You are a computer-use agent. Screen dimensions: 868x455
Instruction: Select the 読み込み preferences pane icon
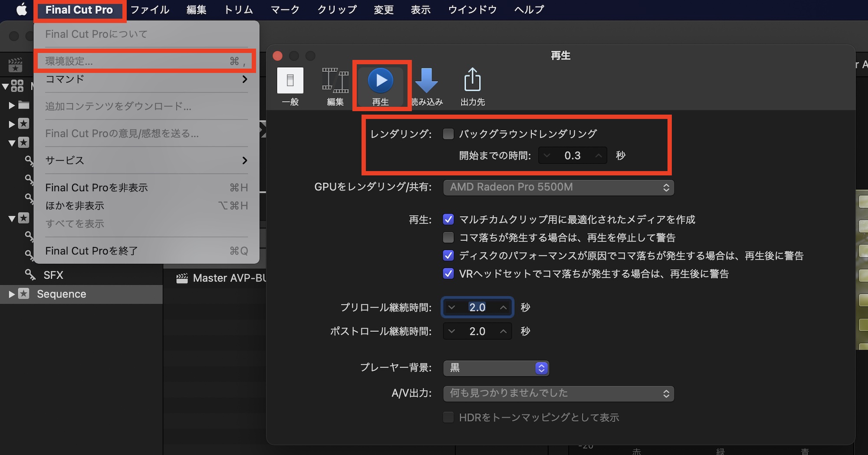(x=427, y=87)
